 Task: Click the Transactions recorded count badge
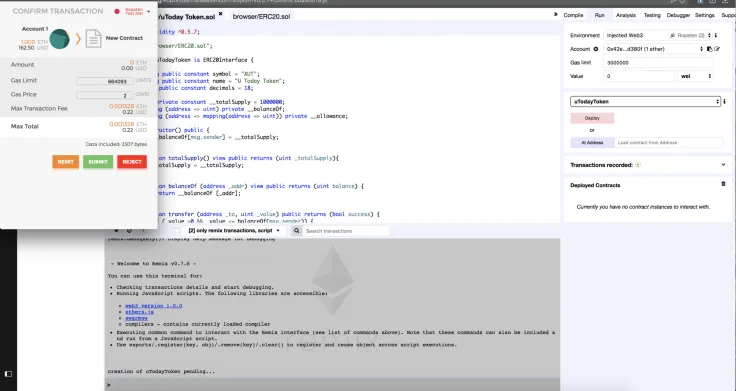[x=638, y=165]
